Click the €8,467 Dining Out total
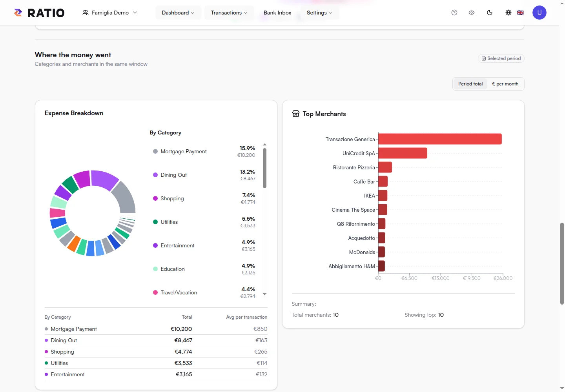 183,340
